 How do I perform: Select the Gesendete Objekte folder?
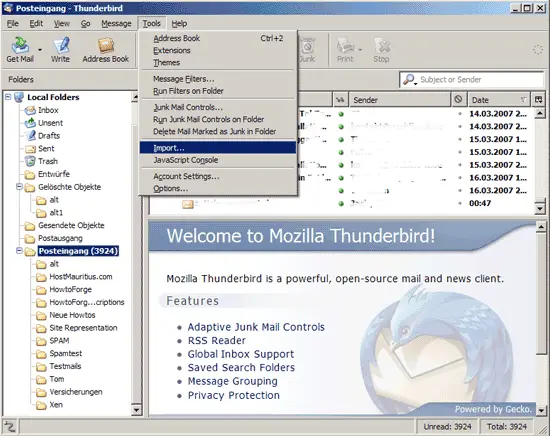(x=71, y=225)
